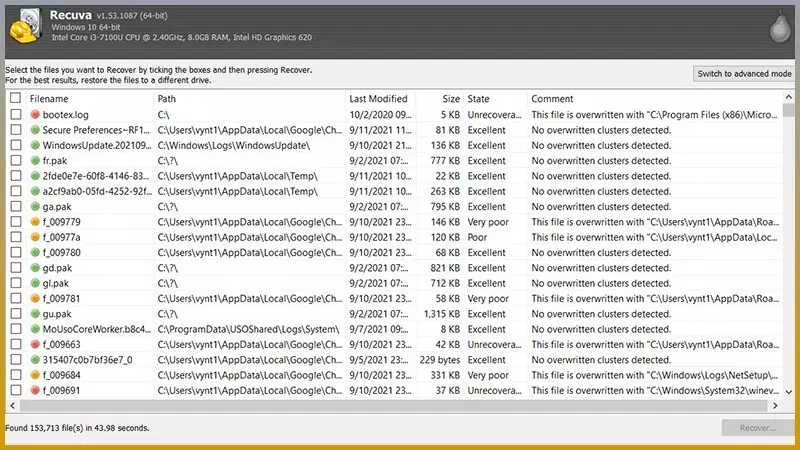This screenshot has width=800, height=450.
Task: Click red status dot beside f_009779
Action: 35,222
